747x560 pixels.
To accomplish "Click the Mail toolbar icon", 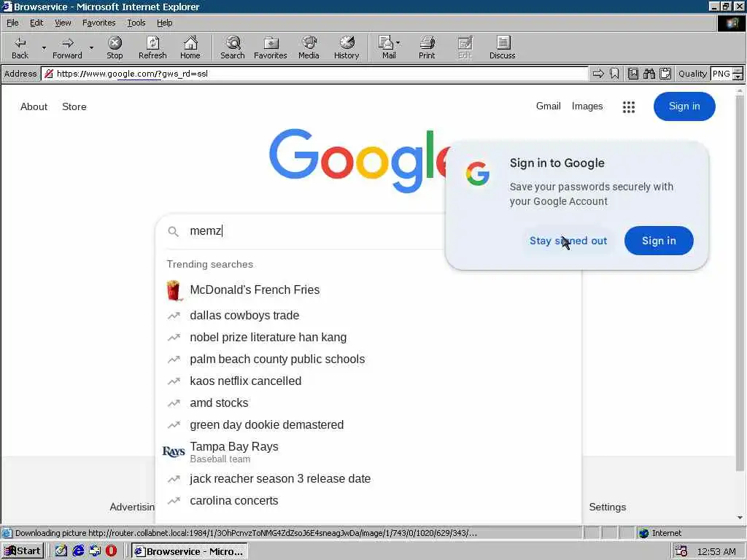I will pyautogui.click(x=388, y=47).
